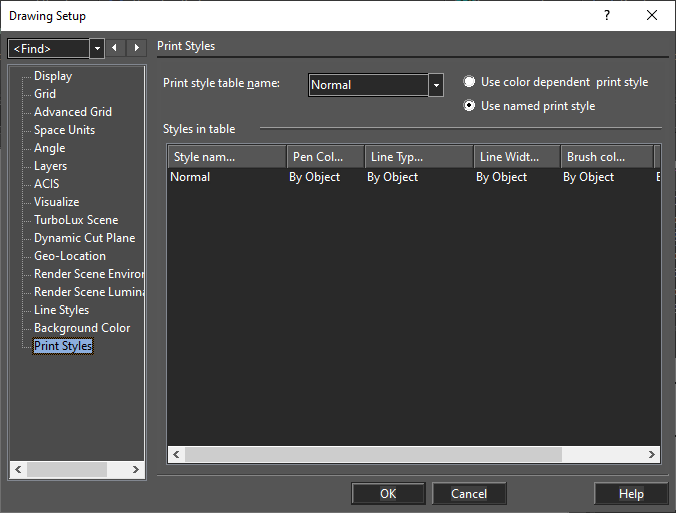Select Render Scene Luminance item
676x513 pixels.
(88, 292)
